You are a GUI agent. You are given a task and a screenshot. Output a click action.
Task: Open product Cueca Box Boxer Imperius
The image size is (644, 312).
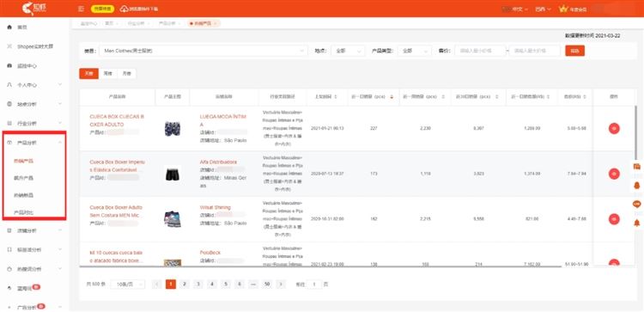pos(117,166)
